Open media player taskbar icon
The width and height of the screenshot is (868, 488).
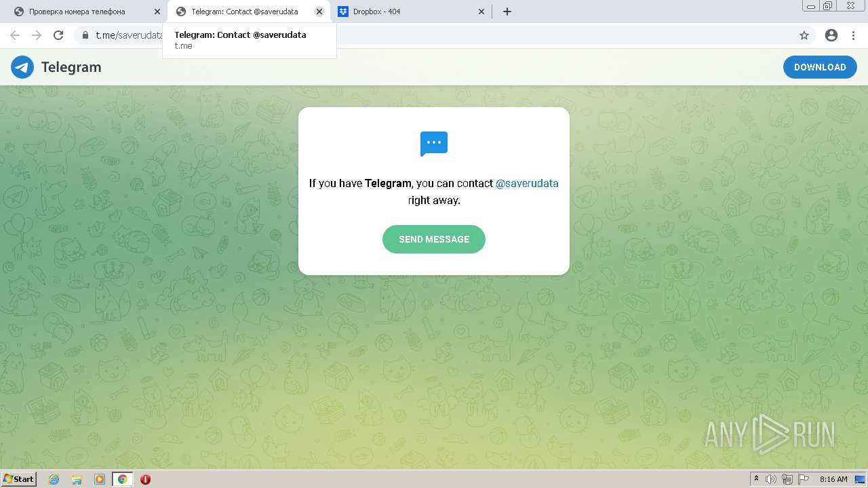coord(100,479)
